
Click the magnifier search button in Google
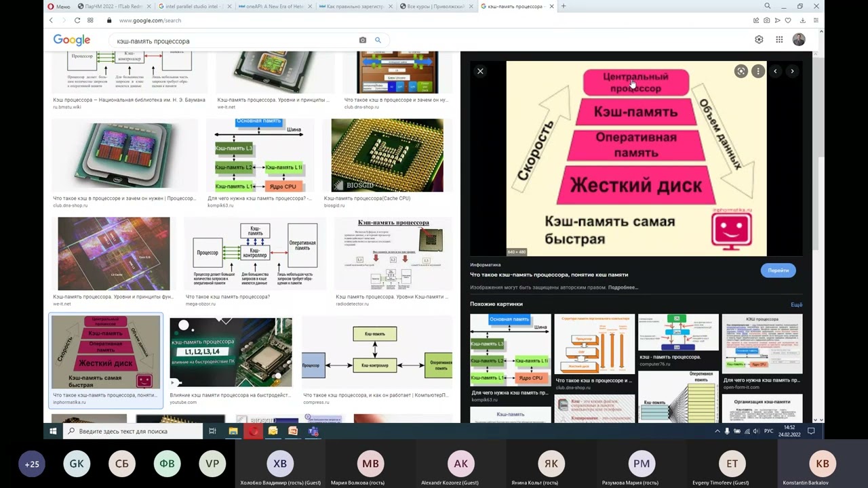(x=378, y=41)
